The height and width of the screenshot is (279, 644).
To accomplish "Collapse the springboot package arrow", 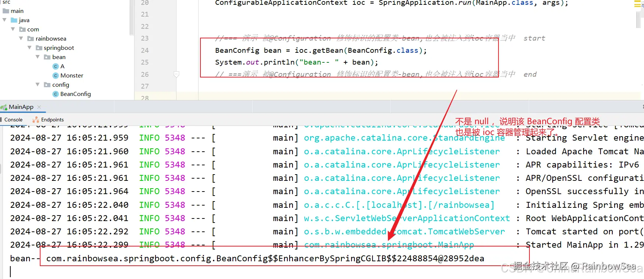I will pos(29,48).
